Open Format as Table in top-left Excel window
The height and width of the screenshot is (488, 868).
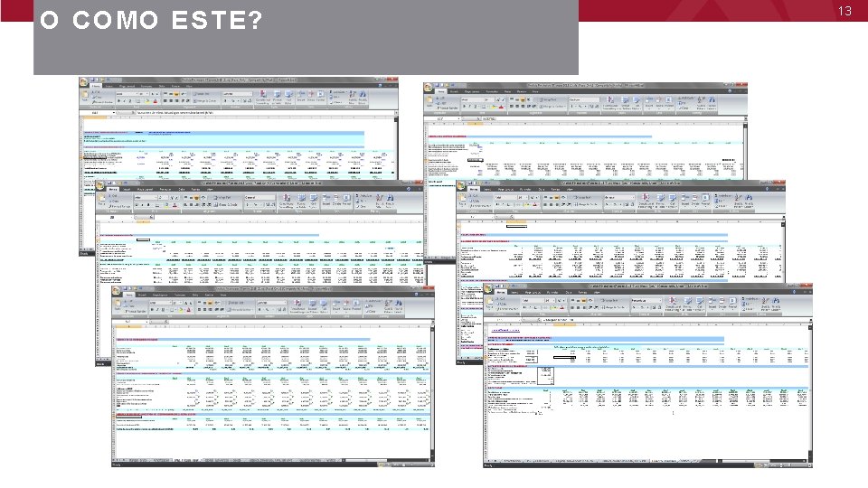pos(277,97)
